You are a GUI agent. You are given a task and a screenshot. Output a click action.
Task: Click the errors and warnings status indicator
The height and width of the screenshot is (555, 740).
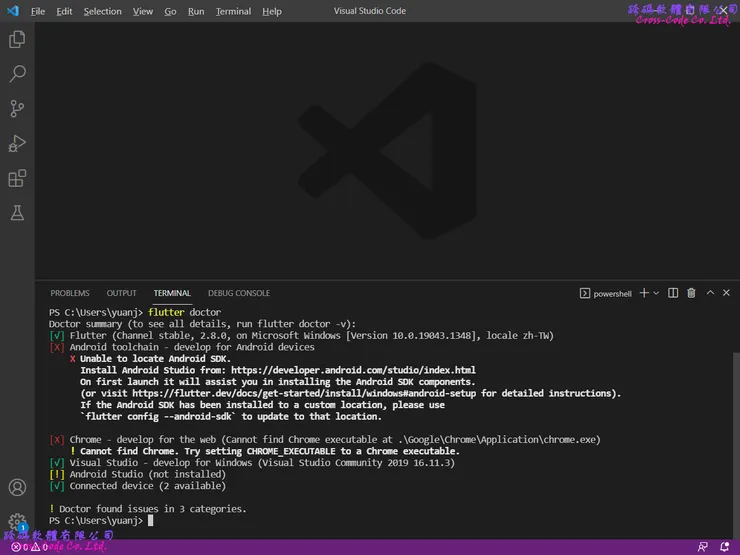30,547
